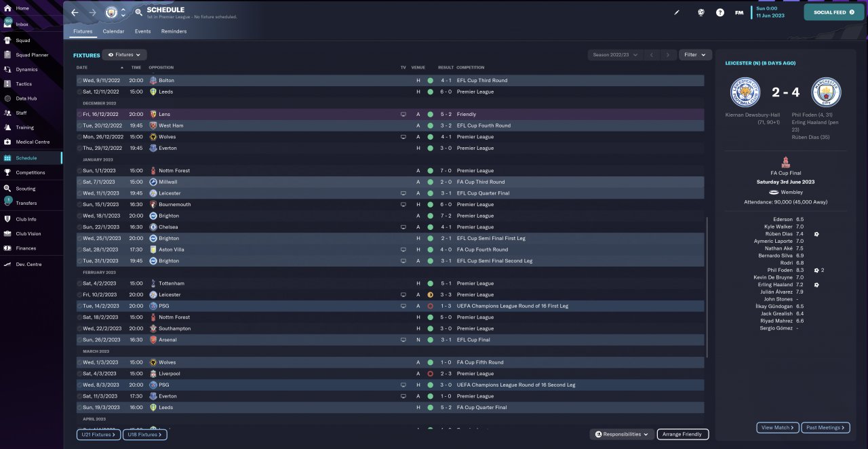Screen dimensions: 868x449
Task: Open U21 Fixtures
Action: (x=98, y=434)
